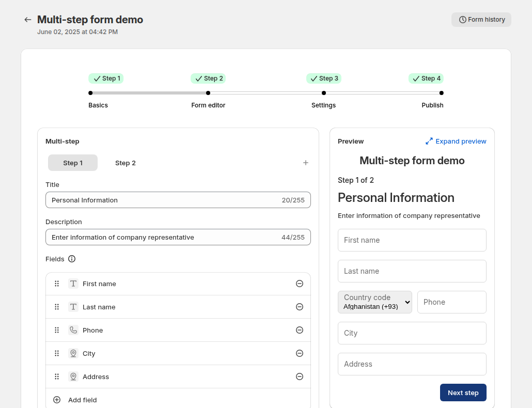The height and width of the screenshot is (408, 532).
Task: Remove the City field
Action: [x=299, y=353]
